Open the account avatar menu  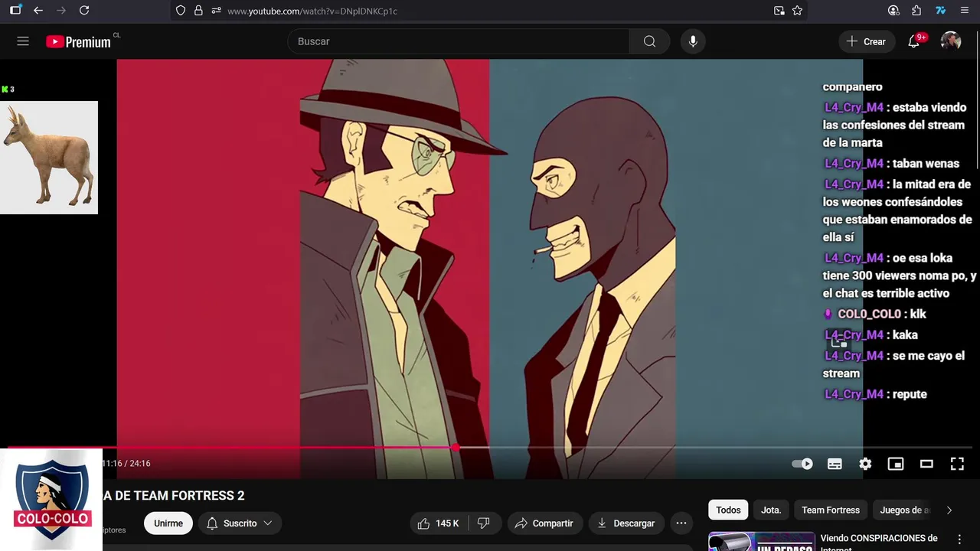pos(951,41)
